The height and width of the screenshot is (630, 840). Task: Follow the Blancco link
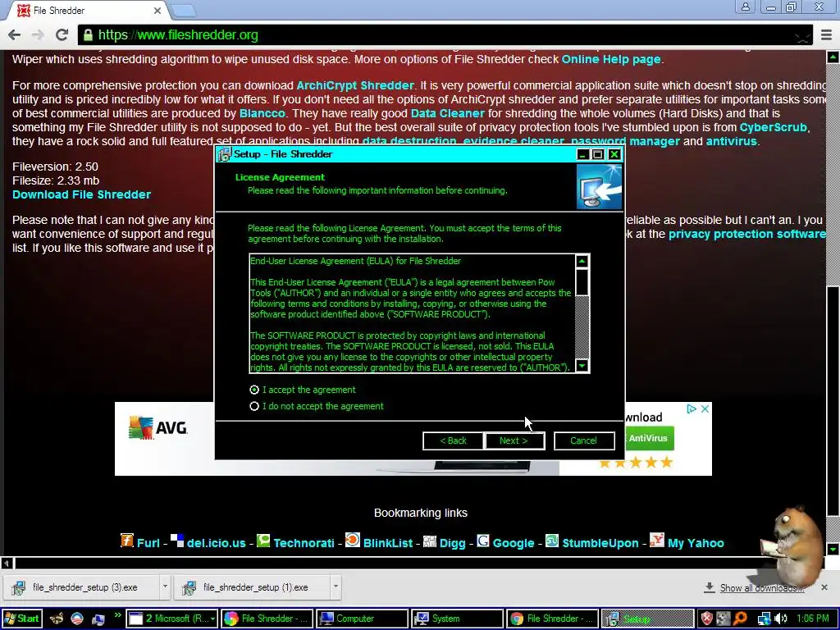click(262, 113)
